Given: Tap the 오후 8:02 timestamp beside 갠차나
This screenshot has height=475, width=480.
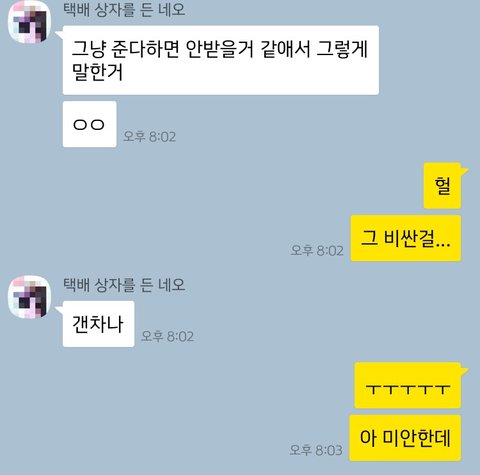Looking at the screenshot, I should (x=167, y=336).
